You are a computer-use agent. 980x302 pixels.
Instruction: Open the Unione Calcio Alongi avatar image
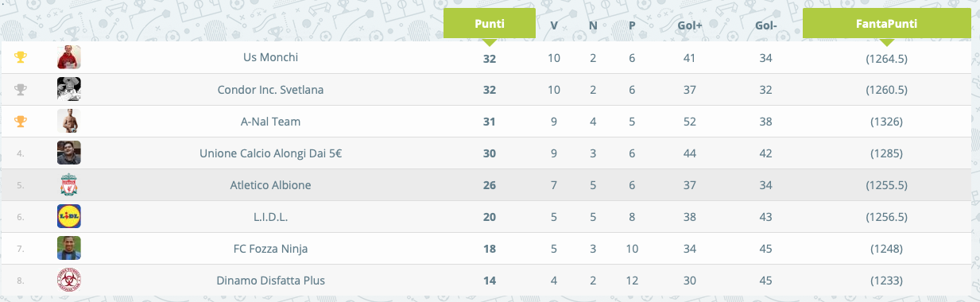[x=69, y=153]
